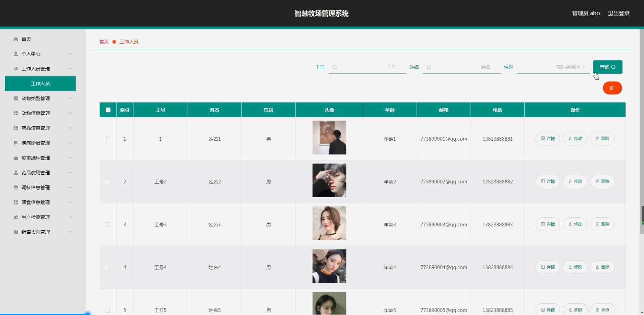Screen dimensions: 644x315
Task: Click the person icon beside 个人中心
Action: click(x=16, y=54)
